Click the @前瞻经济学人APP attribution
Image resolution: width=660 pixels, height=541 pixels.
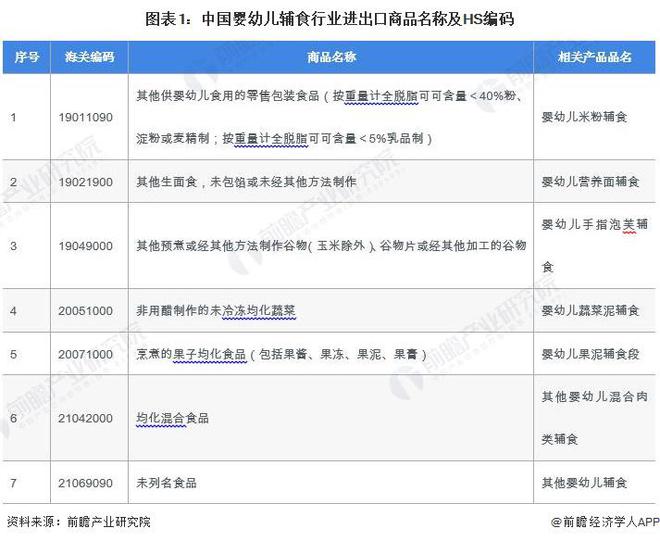point(605,522)
